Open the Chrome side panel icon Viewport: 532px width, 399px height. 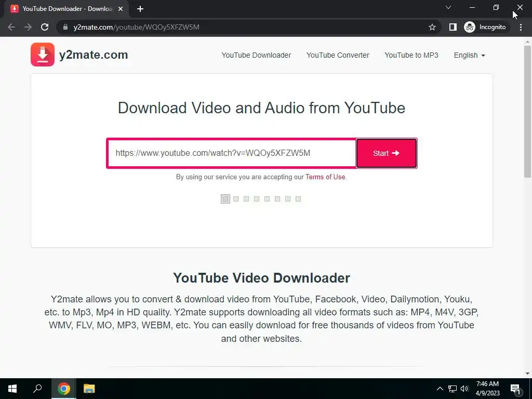(453, 27)
